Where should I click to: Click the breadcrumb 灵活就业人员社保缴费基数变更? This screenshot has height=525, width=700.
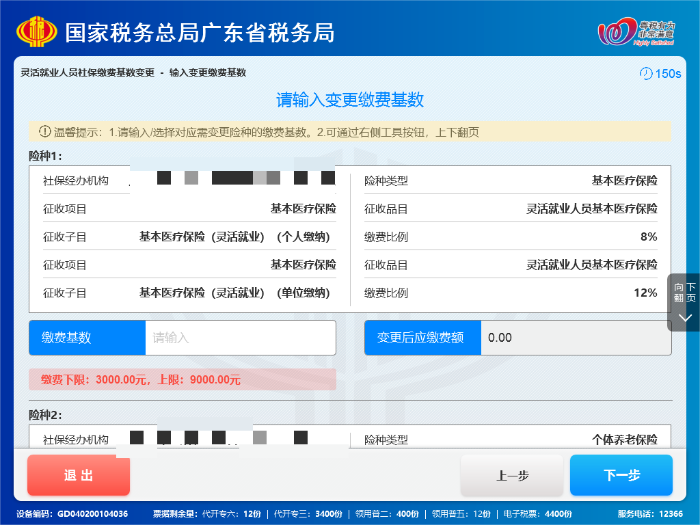[x=88, y=73]
